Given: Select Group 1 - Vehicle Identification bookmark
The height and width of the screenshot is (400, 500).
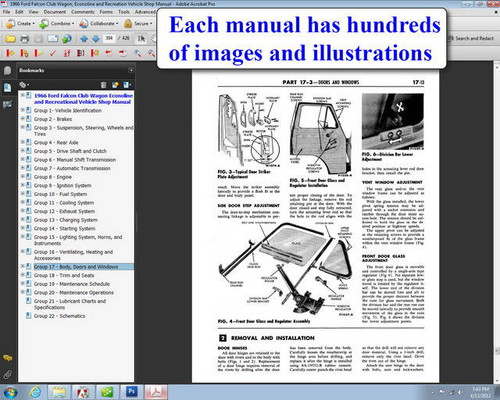Looking at the screenshot, I should [x=68, y=110].
